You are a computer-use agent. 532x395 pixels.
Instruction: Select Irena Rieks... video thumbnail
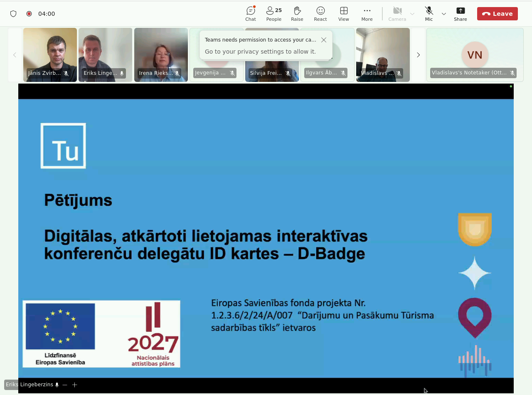pos(161,55)
